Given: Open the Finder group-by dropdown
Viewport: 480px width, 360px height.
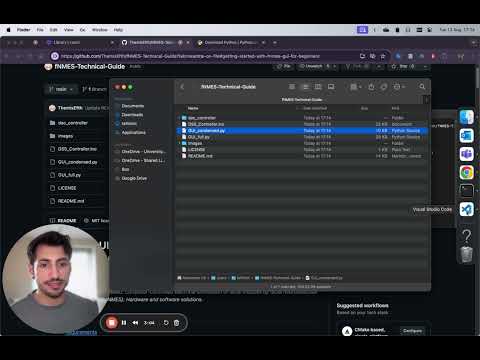Looking at the screenshot, I should pos(356,87).
